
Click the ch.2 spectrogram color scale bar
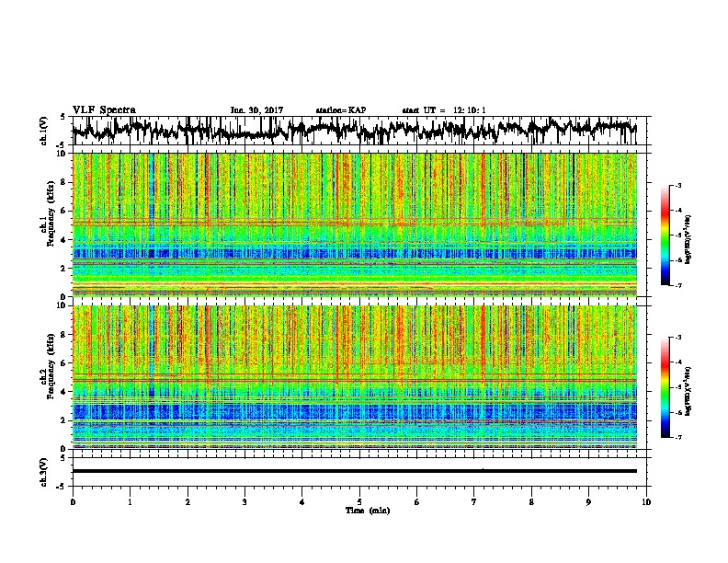665,387
